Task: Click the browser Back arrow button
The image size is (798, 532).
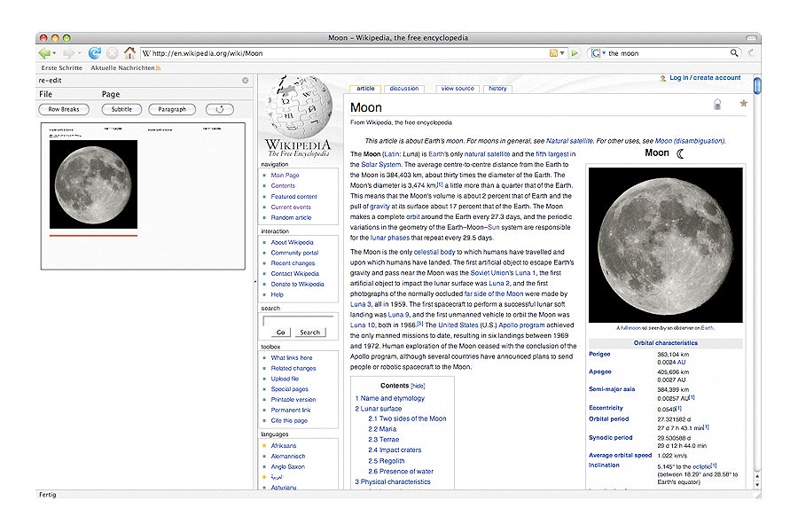Action: pyautogui.click(x=45, y=53)
